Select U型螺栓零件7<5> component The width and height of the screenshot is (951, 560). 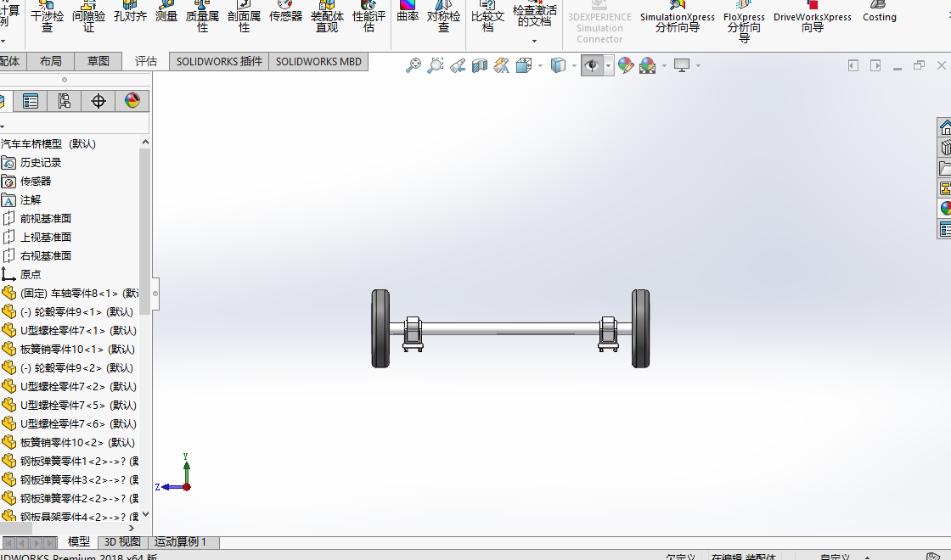(x=78, y=405)
